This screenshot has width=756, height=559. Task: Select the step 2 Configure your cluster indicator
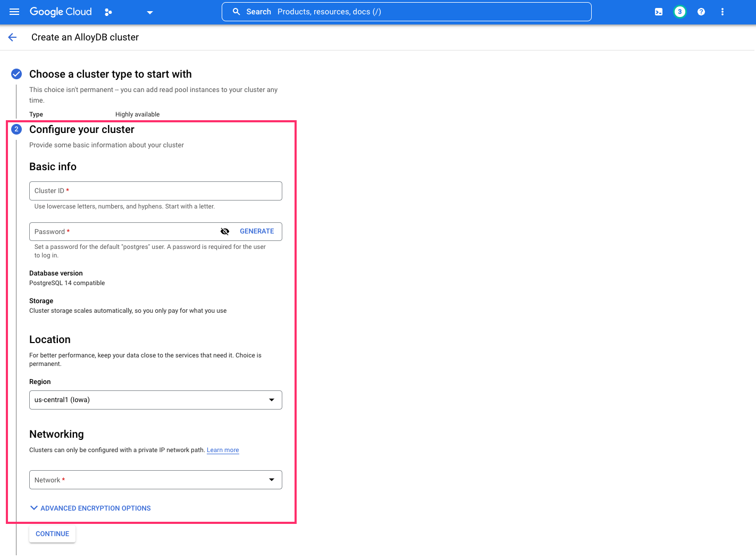tap(16, 129)
